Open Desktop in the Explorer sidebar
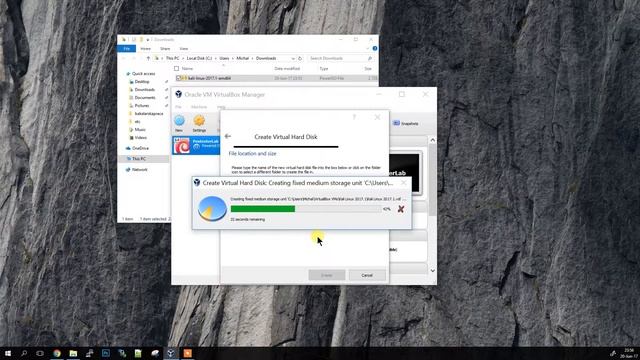The width and height of the screenshot is (640, 360). click(x=142, y=82)
